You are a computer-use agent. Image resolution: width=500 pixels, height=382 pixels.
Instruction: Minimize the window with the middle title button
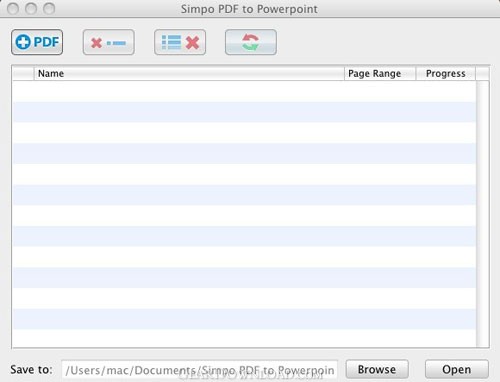click(31, 8)
